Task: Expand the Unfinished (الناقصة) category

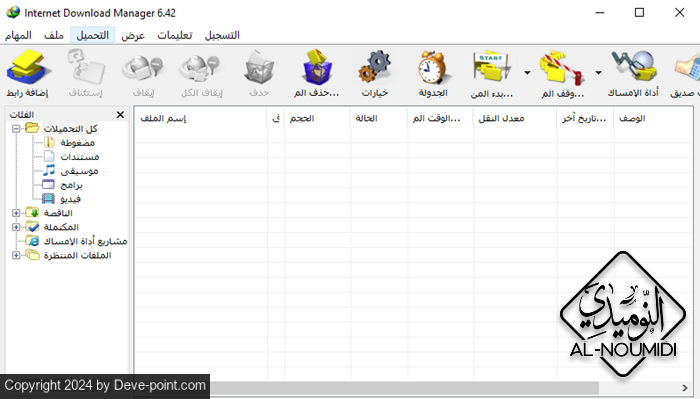Action: (16, 213)
